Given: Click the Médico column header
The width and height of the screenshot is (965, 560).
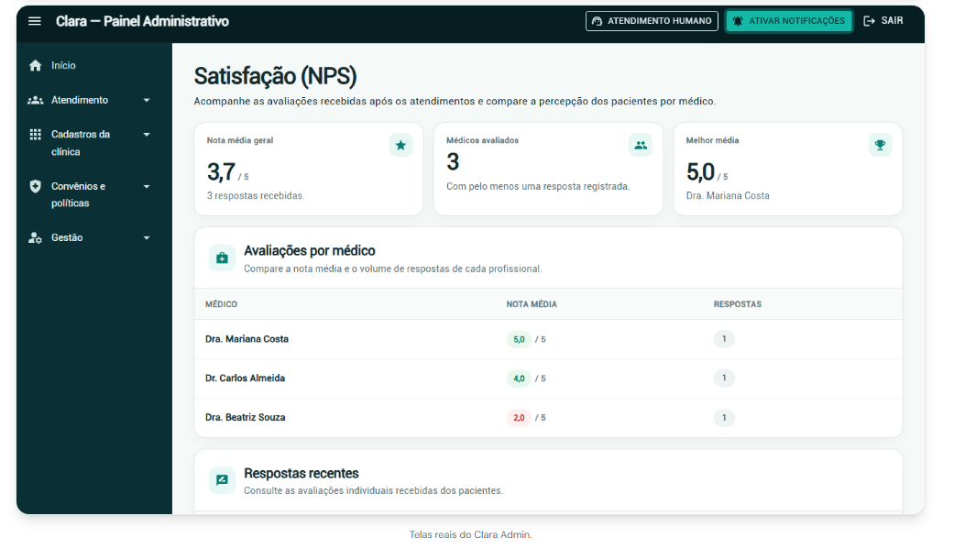Looking at the screenshot, I should (221, 304).
